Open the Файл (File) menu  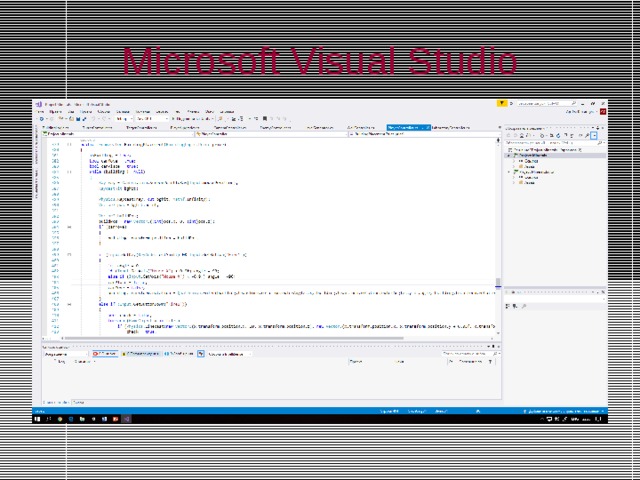point(40,111)
